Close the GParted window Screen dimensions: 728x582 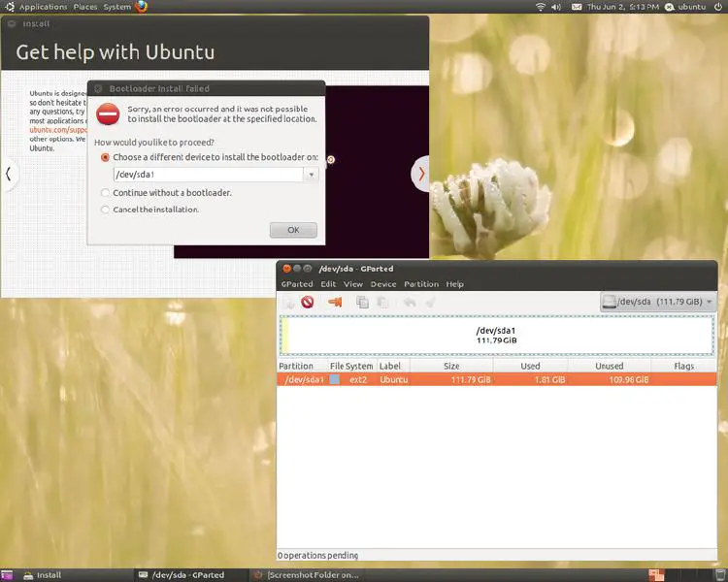[x=286, y=269]
